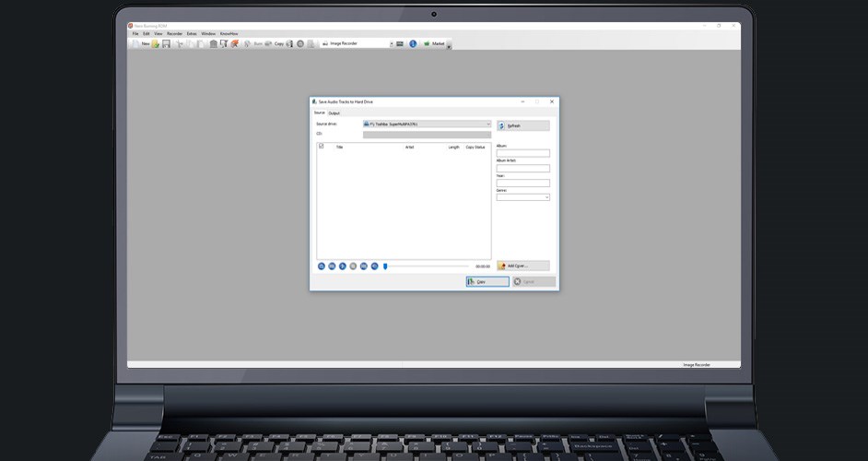The image size is (868, 461).
Task: Click the Artist column header
Action: coord(410,147)
